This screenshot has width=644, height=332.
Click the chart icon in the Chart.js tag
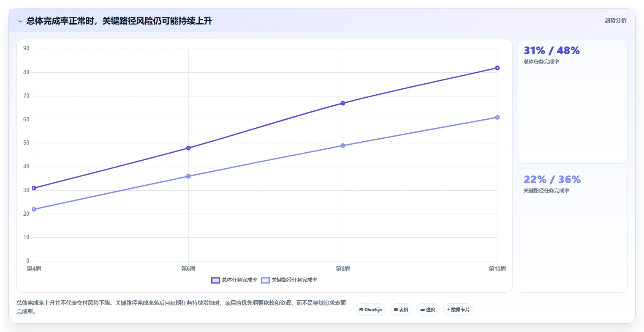pyautogui.click(x=361, y=310)
